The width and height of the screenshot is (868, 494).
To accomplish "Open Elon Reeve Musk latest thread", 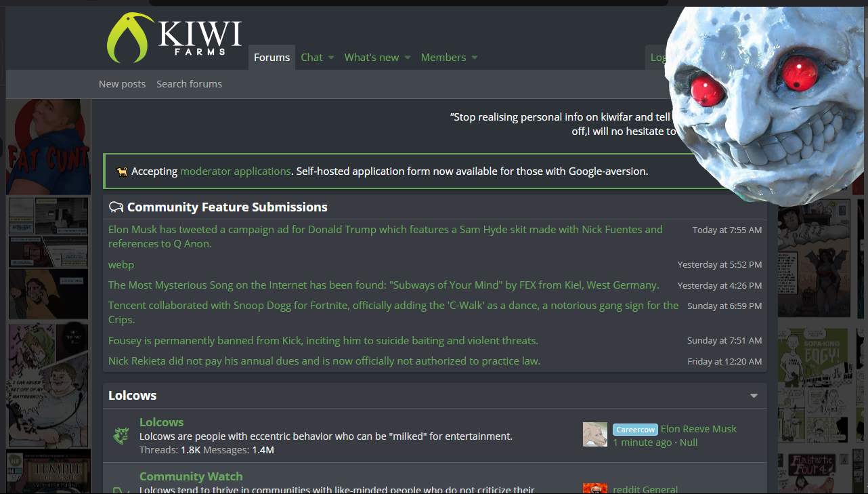I will 698,429.
